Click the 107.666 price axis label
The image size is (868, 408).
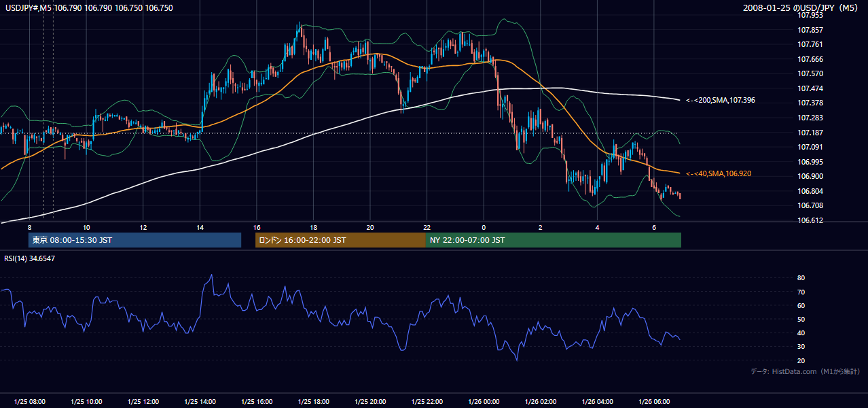pos(810,59)
